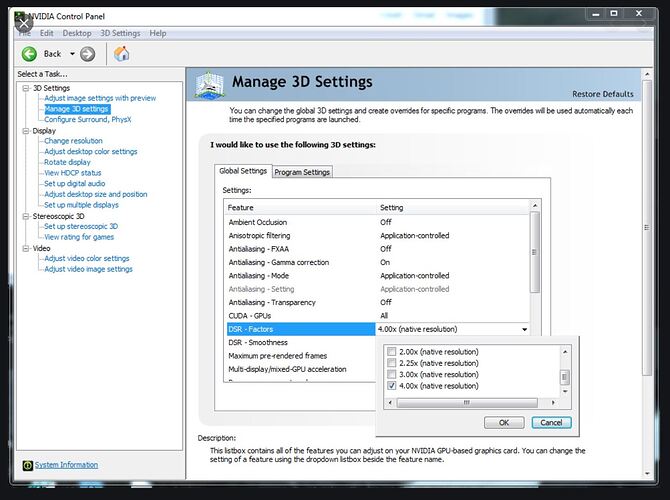Viewport: 670px width, 500px height.
Task: Click settings list scroll-up arrow
Action: pyautogui.click(x=535, y=206)
